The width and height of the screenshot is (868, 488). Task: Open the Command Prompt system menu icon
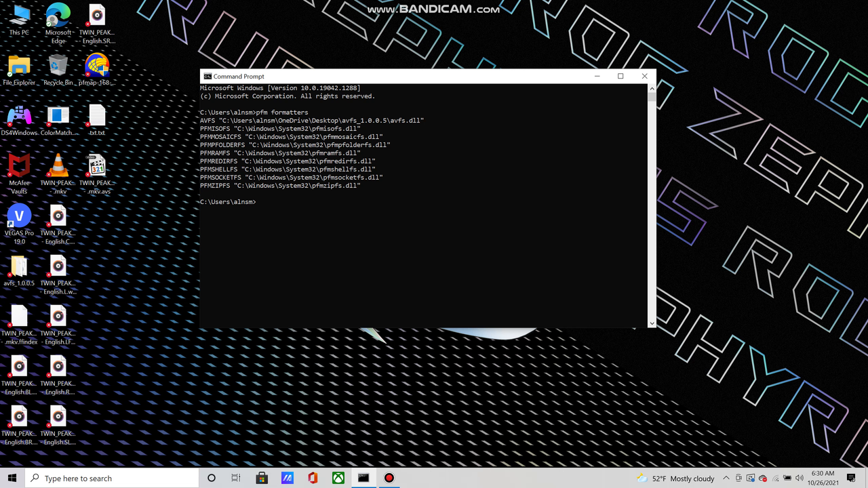[208, 77]
